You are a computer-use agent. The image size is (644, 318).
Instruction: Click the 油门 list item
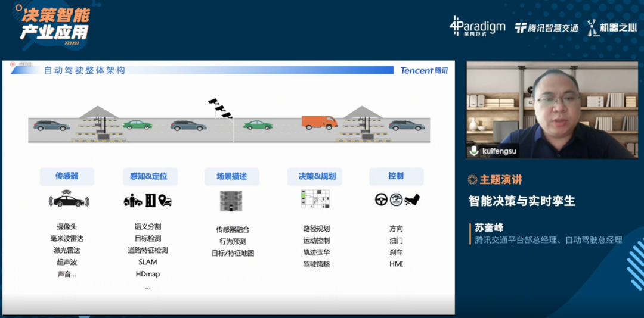(x=397, y=241)
